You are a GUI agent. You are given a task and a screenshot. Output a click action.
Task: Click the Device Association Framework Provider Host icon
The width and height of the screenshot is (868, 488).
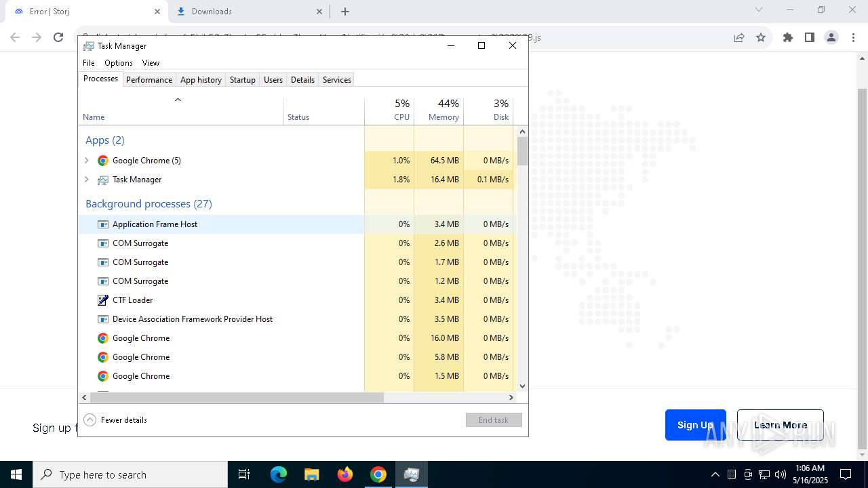(x=103, y=319)
